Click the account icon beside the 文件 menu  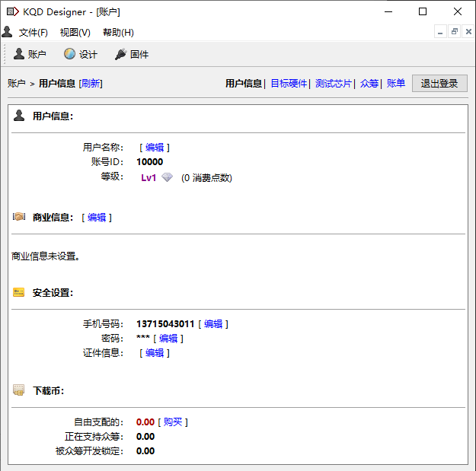tap(7, 32)
